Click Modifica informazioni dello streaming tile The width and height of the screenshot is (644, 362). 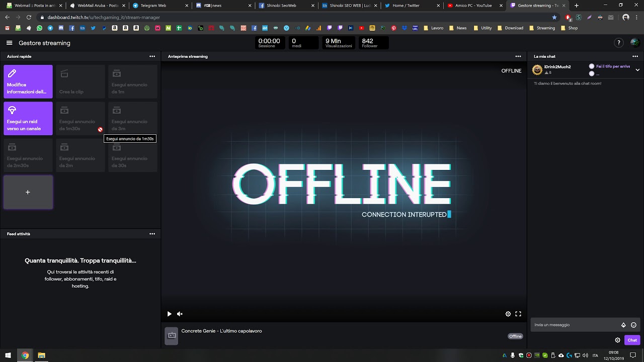[x=28, y=81]
